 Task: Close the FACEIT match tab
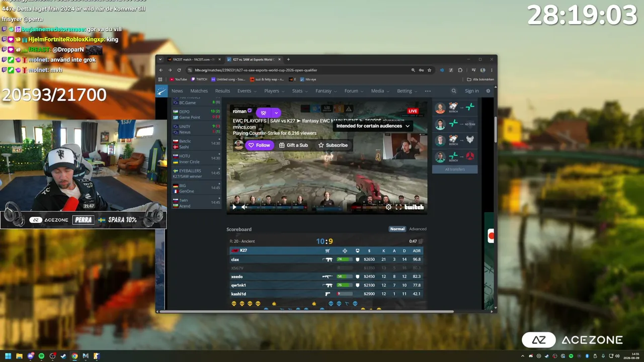(219, 59)
